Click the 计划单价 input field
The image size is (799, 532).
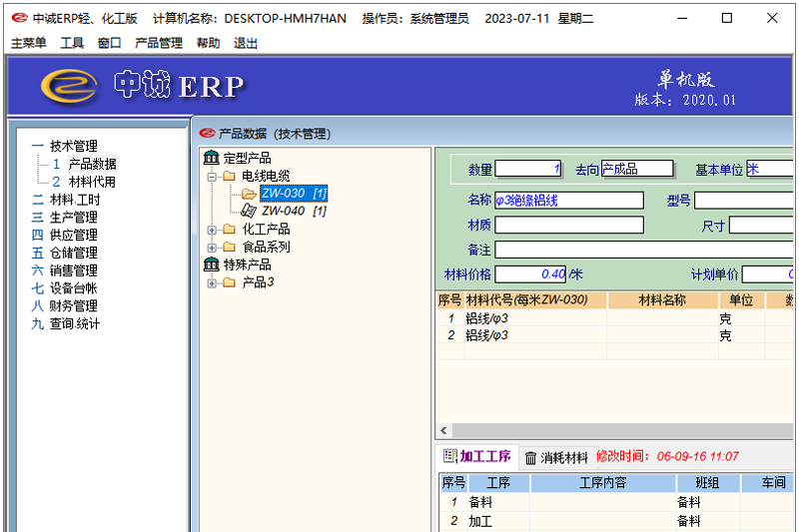click(768, 274)
